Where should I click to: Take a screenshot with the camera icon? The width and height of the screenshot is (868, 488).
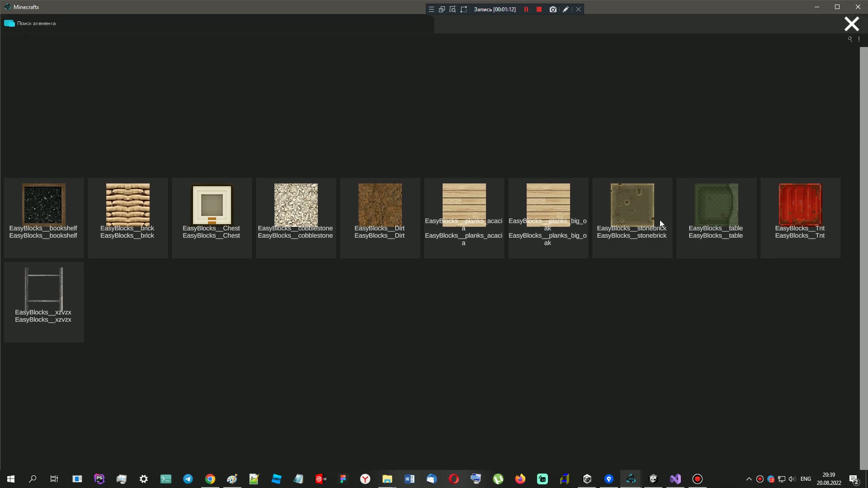tap(553, 9)
